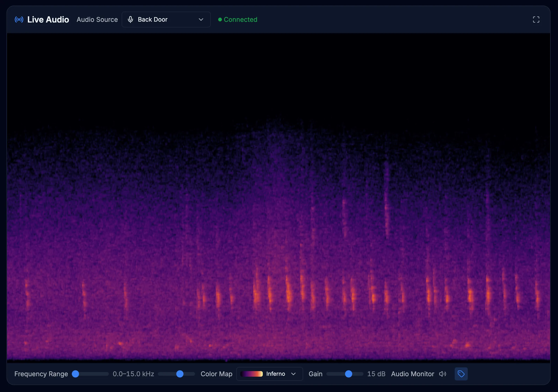Adjust the Gain slider handle
The width and height of the screenshot is (558, 392).
[x=348, y=374]
